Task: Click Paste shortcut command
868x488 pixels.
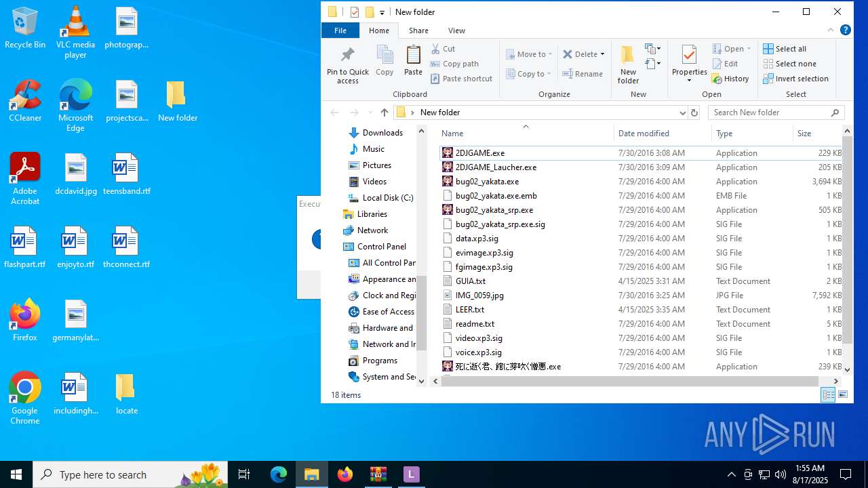Action: point(461,79)
